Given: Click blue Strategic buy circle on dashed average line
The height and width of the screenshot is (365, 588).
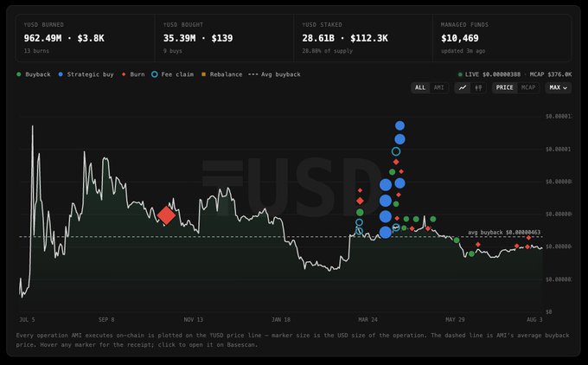Looking at the screenshot, I should pos(386,233).
